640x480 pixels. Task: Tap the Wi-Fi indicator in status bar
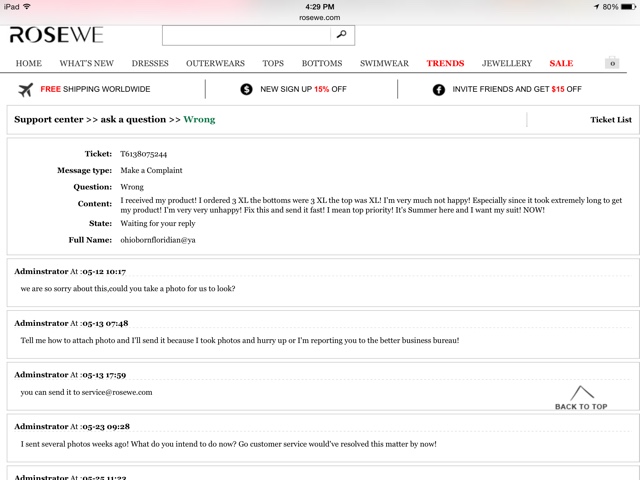coord(27,7)
